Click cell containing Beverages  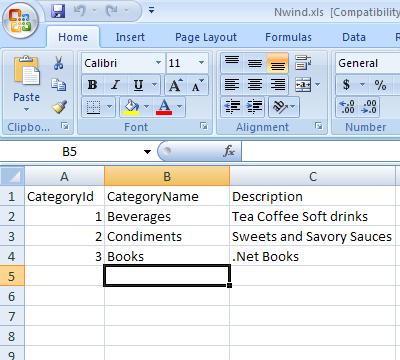pyautogui.click(x=167, y=217)
